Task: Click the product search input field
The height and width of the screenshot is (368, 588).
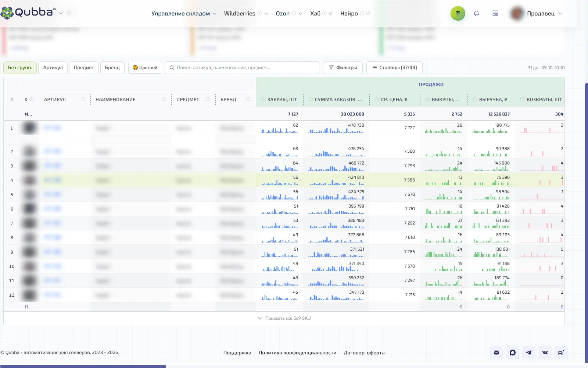Action: tap(242, 68)
